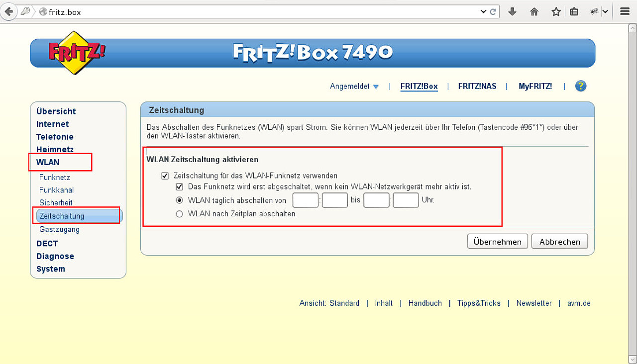Screen dimensions: 637x364
Task: Click the globe site-identity icon
Action: click(43, 12)
